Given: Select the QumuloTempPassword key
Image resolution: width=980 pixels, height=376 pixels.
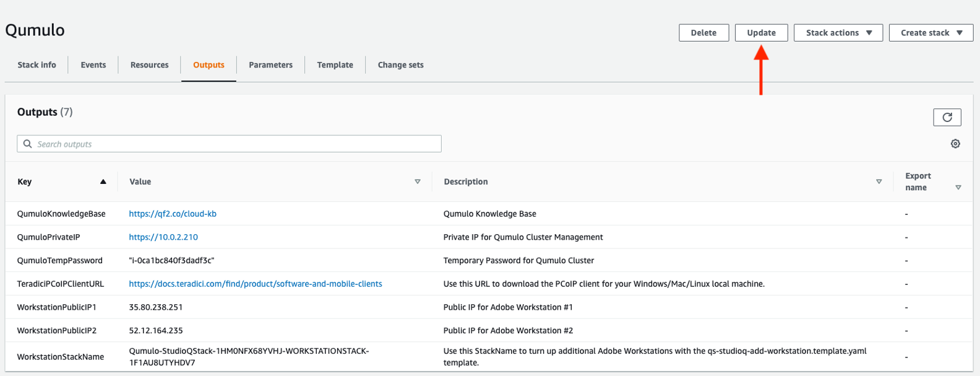Looking at the screenshot, I should [59, 261].
